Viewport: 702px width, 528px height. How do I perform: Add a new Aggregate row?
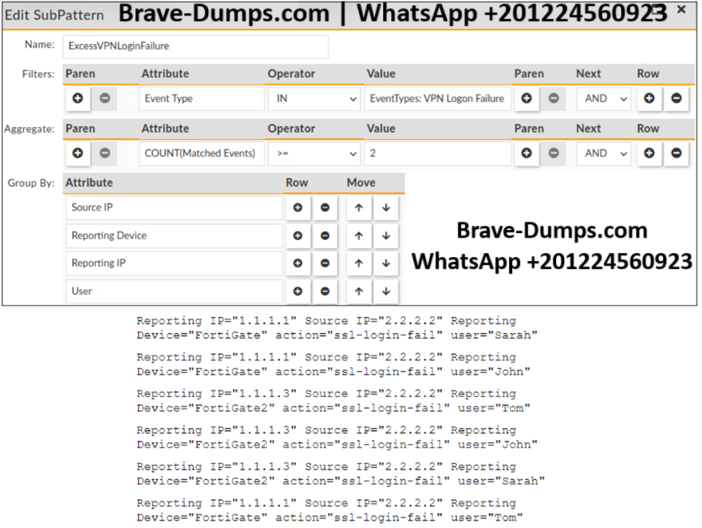tap(649, 153)
